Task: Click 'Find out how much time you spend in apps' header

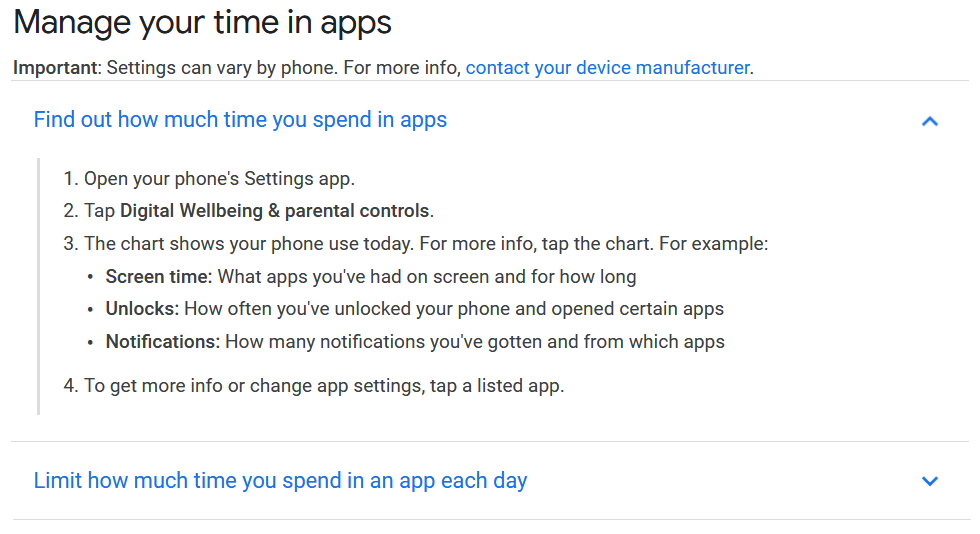Action: click(x=240, y=120)
